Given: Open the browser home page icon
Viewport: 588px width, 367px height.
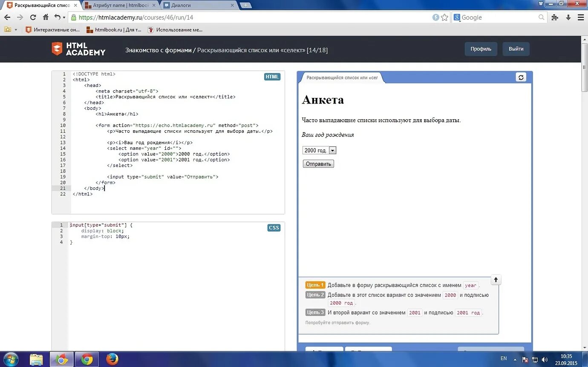Looking at the screenshot, I should click(46, 17).
